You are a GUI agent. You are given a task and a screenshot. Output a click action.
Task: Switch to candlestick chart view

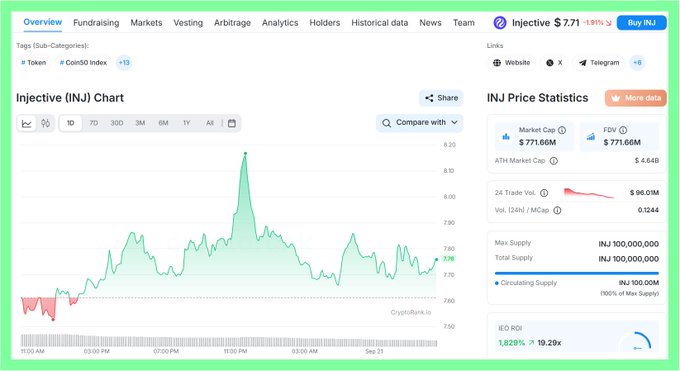(46, 123)
